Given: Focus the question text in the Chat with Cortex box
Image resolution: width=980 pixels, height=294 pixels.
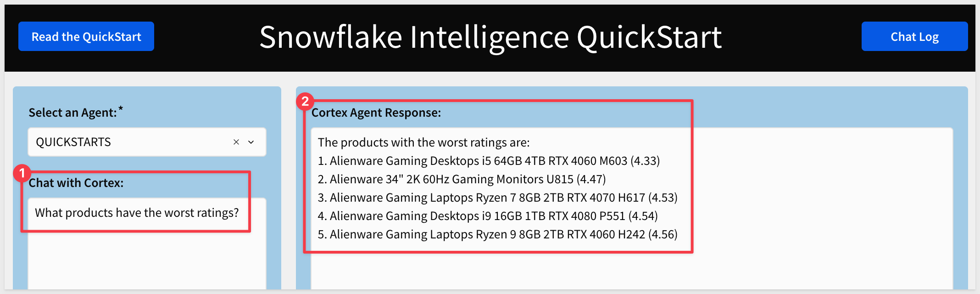Looking at the screenshot, I should pyautogui.click(x=137, y=213).
